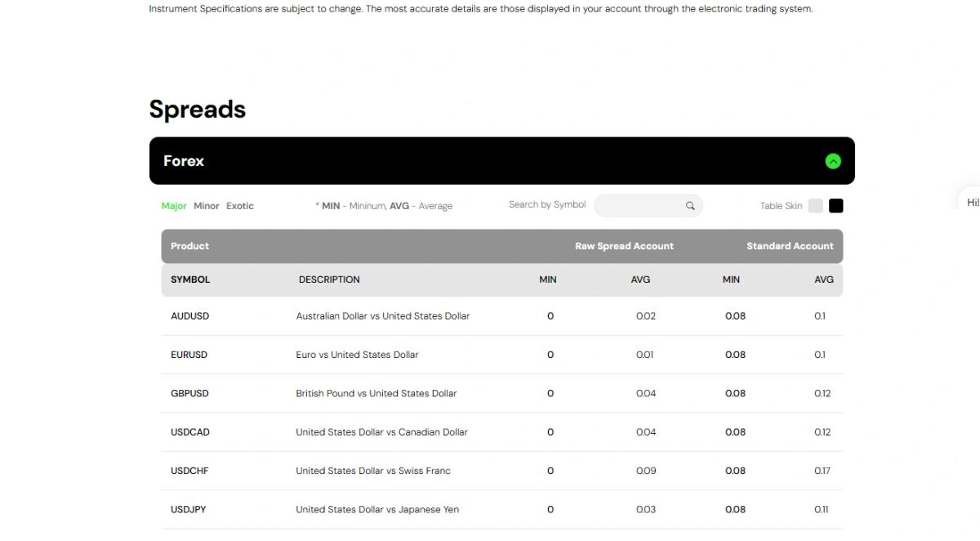Switch to the Exotic forex tab
980x541 pixels.
[x=240, y=206]
